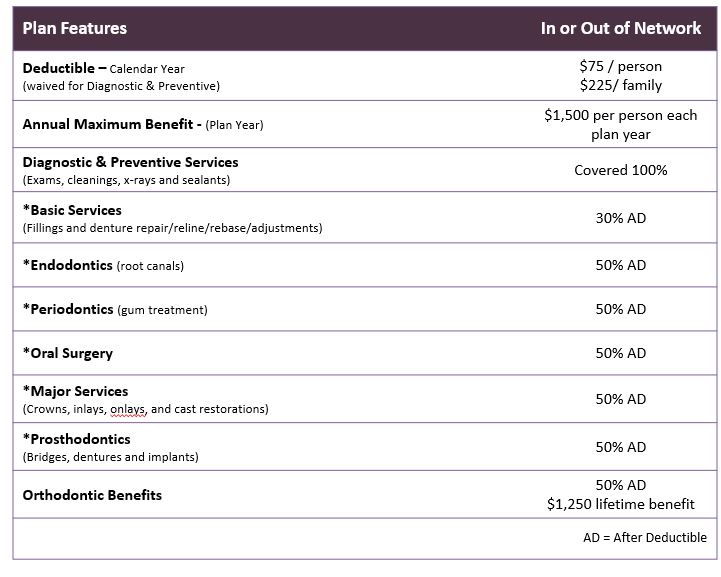Viewport: 721px width, 577px height.
Task: Select the "*Oral Surgery" row label
Action: [x=68, y=353]
